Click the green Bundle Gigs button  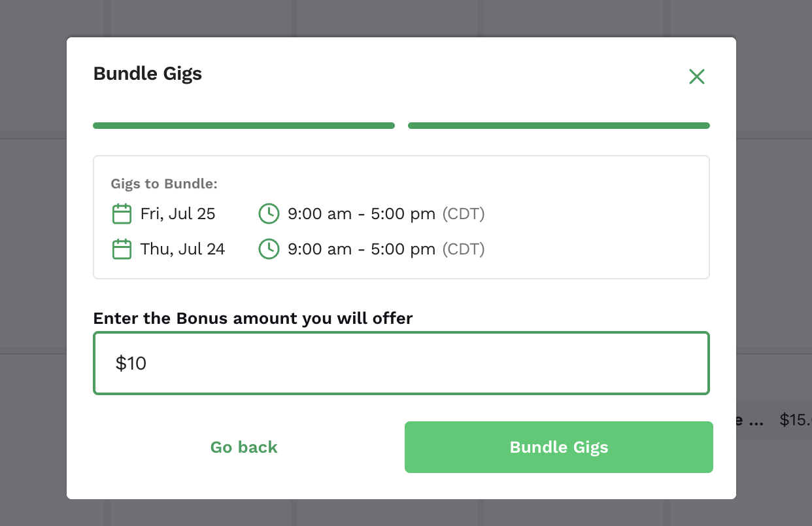coord(559,447)
